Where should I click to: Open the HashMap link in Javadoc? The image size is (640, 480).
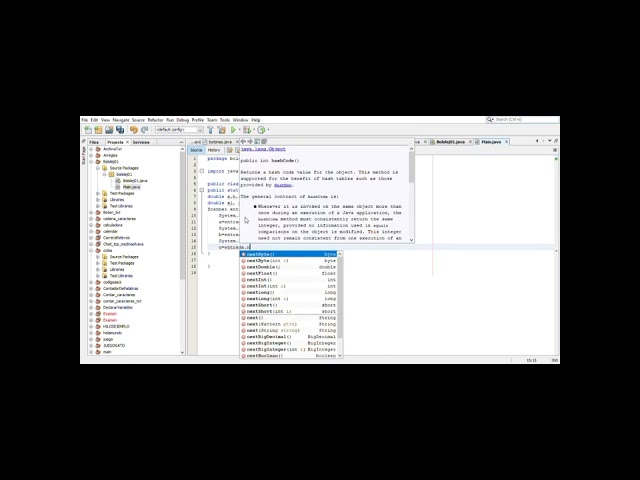pos(282,185)
